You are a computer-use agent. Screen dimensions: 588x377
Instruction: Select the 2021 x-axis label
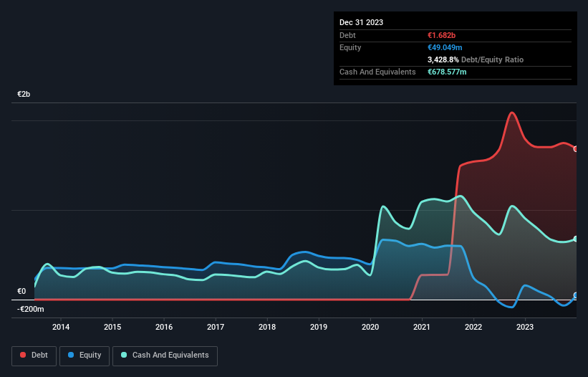422,327
